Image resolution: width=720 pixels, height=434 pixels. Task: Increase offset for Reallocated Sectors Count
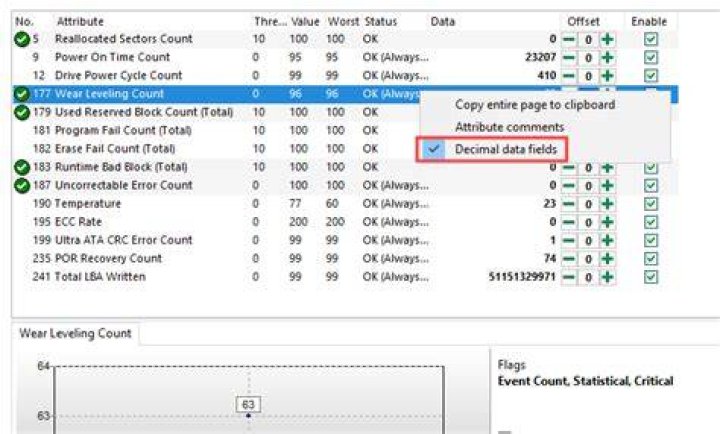[608, 39]
